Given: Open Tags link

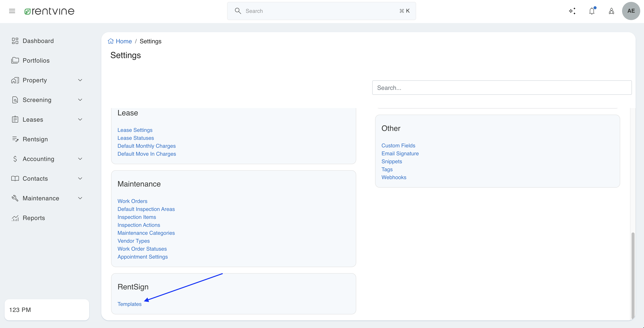Looking at the screenshot, I should 387,169.
